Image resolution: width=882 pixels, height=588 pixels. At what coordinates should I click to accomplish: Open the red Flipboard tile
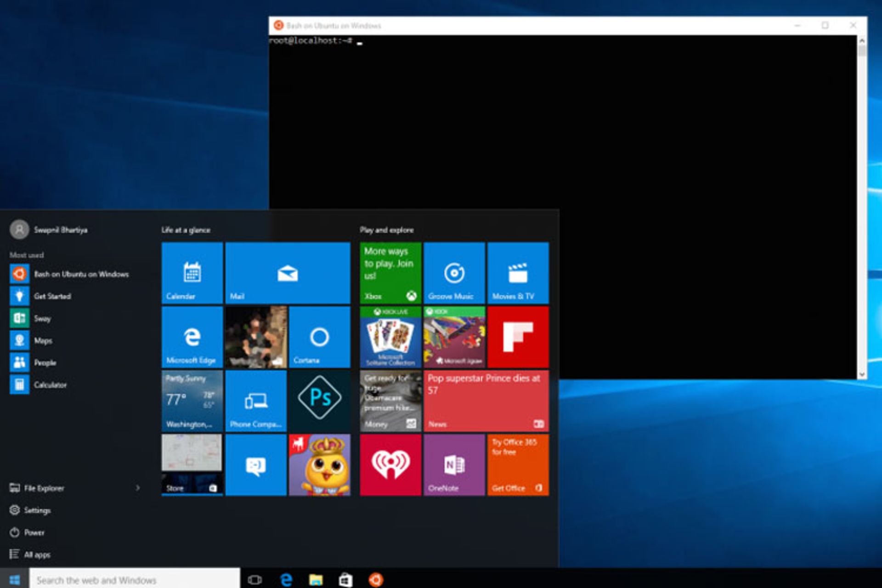point(518,337)
